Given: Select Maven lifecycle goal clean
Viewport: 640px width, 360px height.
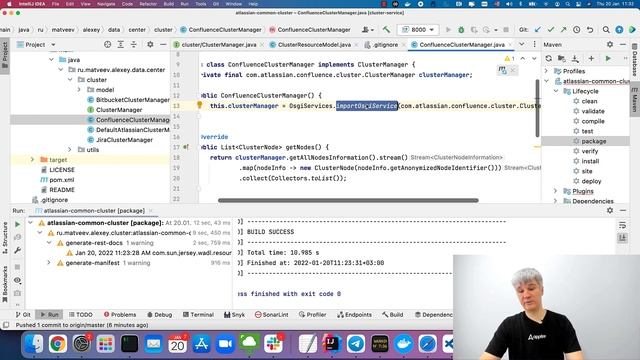Looking at the screenshot, I should coord(589,101).
